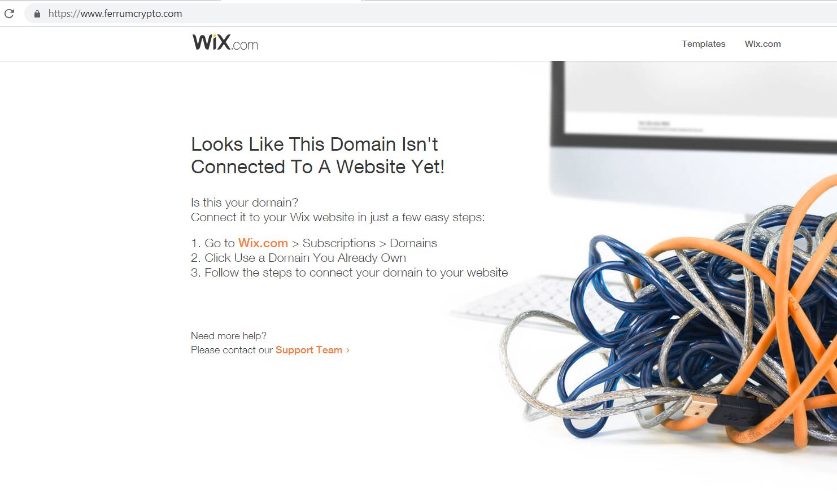Open the Wix.com item in top navigation
837x504 pixels.
click(762, 44)
